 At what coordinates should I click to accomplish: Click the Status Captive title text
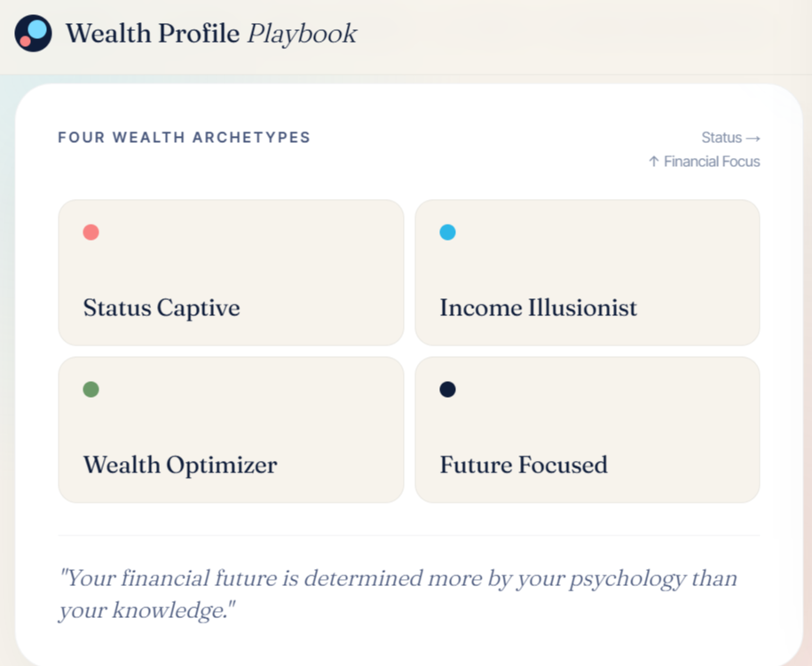tap(162, 308)
